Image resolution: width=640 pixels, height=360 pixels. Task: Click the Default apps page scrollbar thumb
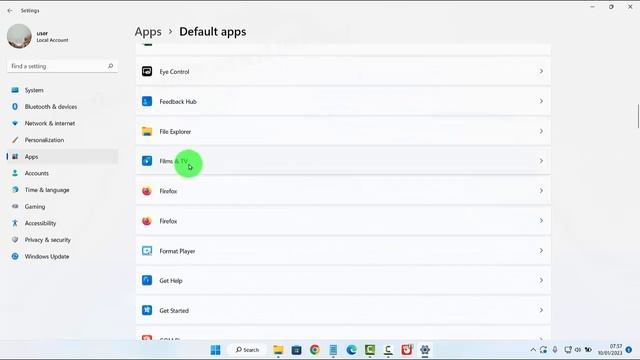click(638, 116)
